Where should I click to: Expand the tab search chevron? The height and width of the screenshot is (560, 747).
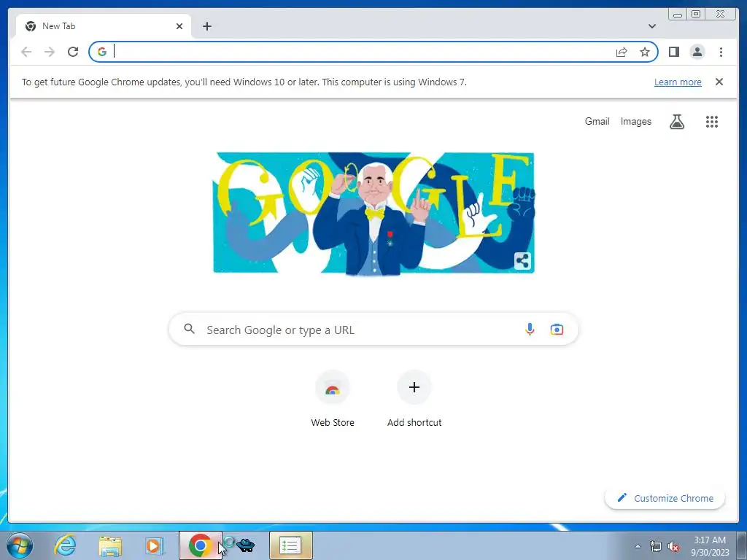click(x=652, y=26)
